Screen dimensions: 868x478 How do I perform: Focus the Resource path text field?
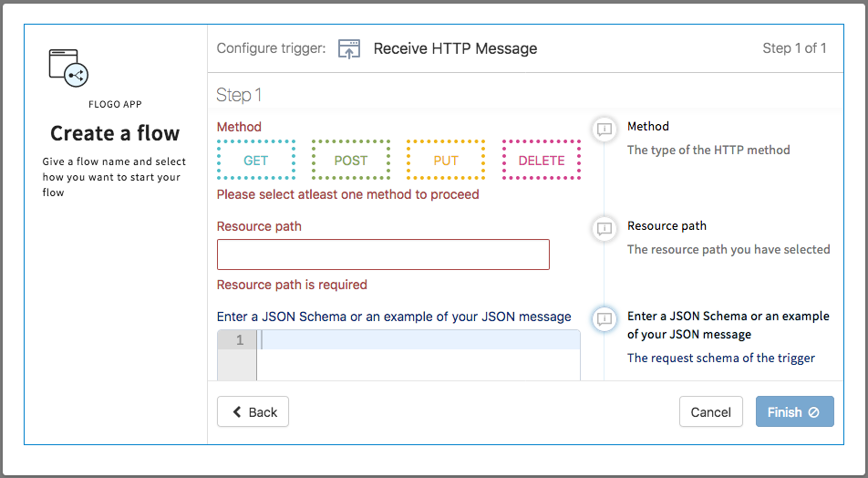tap(383, 255)
